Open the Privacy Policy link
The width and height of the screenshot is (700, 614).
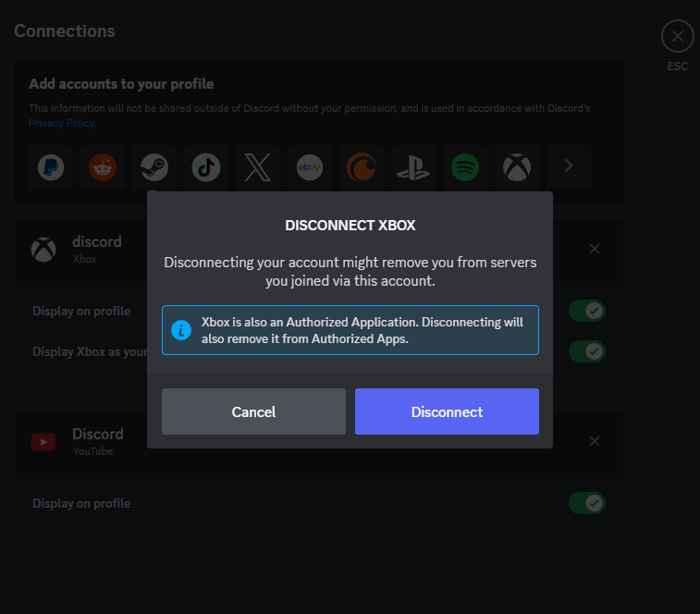[x=61, y=123]
